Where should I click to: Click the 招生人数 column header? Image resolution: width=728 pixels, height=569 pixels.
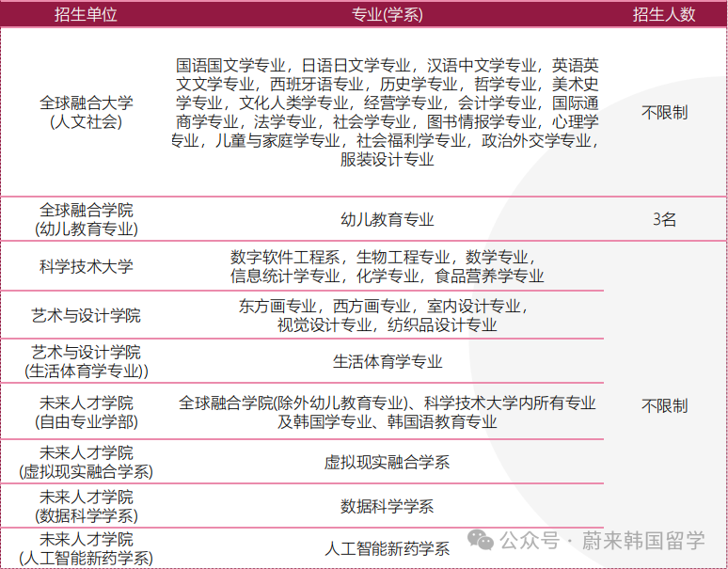664,14
